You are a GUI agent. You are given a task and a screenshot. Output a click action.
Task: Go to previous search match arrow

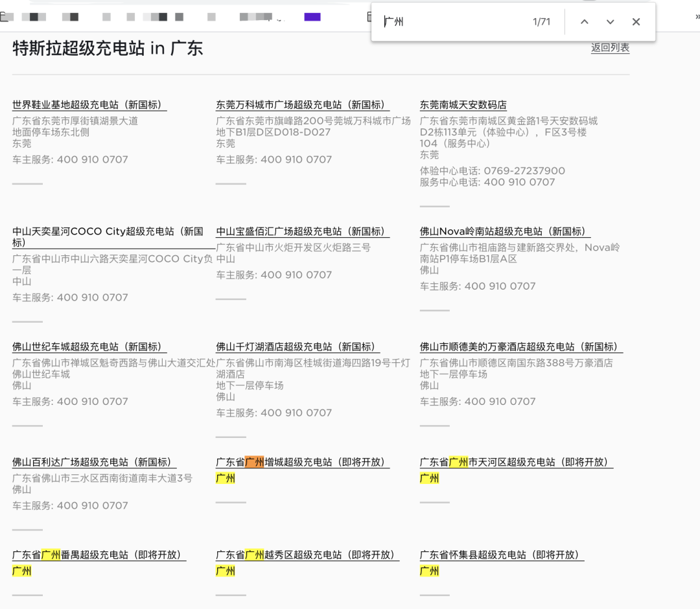[585, 22]
